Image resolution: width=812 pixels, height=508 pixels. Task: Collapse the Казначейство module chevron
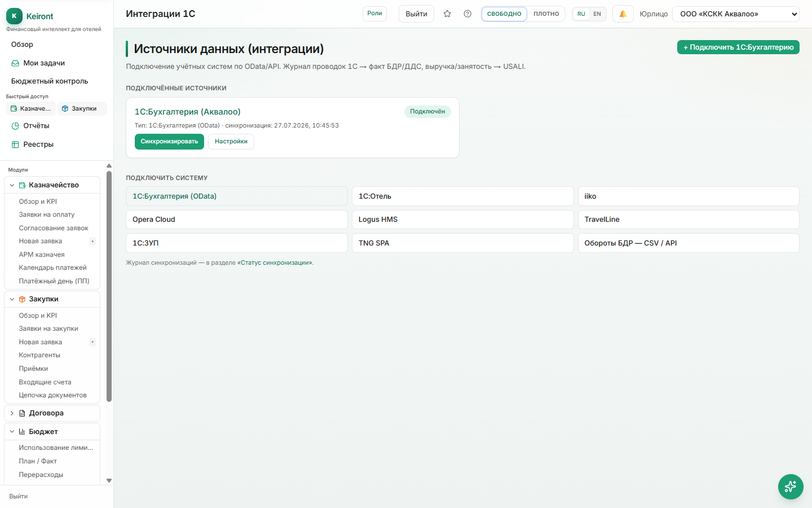pyautogui.click(x=12, y=185)
